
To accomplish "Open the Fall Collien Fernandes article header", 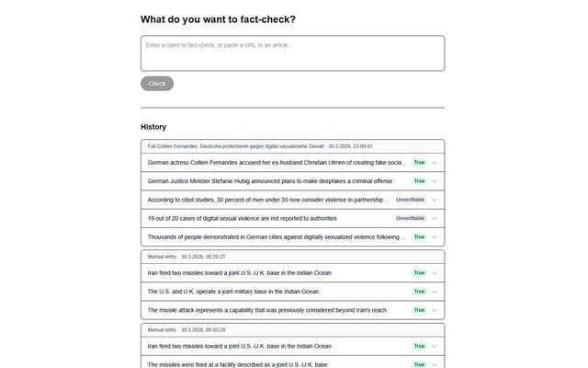I will [292, 146].
